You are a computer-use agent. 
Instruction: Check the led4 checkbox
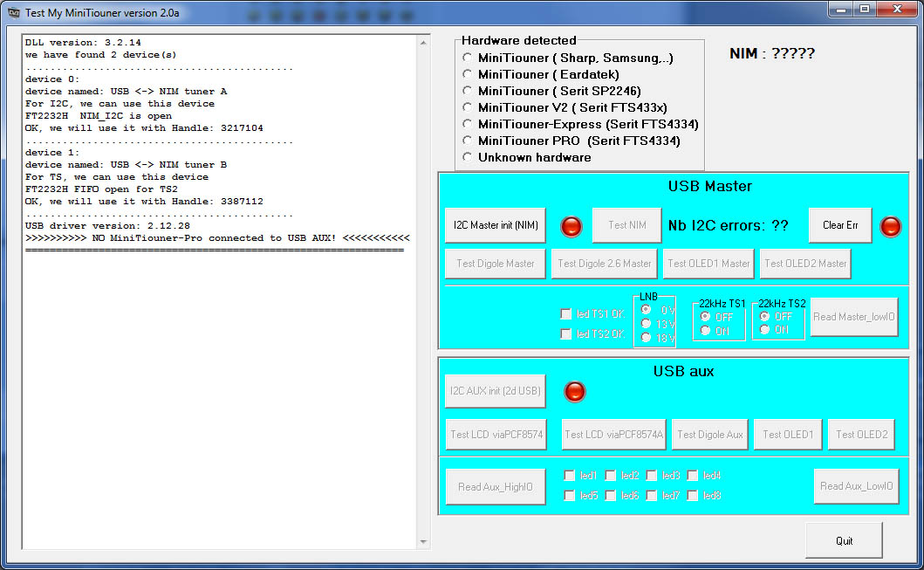(x=692, y=476)
